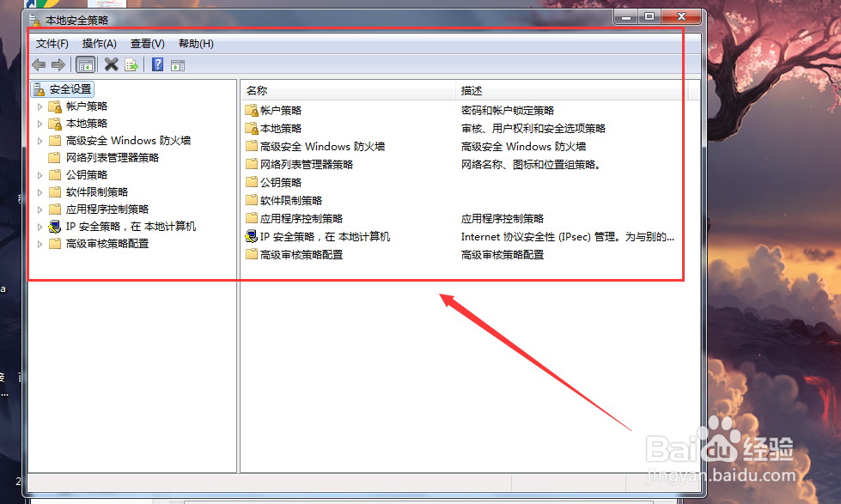Image resolution: width=841 pixels, height=504 pixels.
Task: Select 公钥策略 folder icon in tree
Action: 55,175
